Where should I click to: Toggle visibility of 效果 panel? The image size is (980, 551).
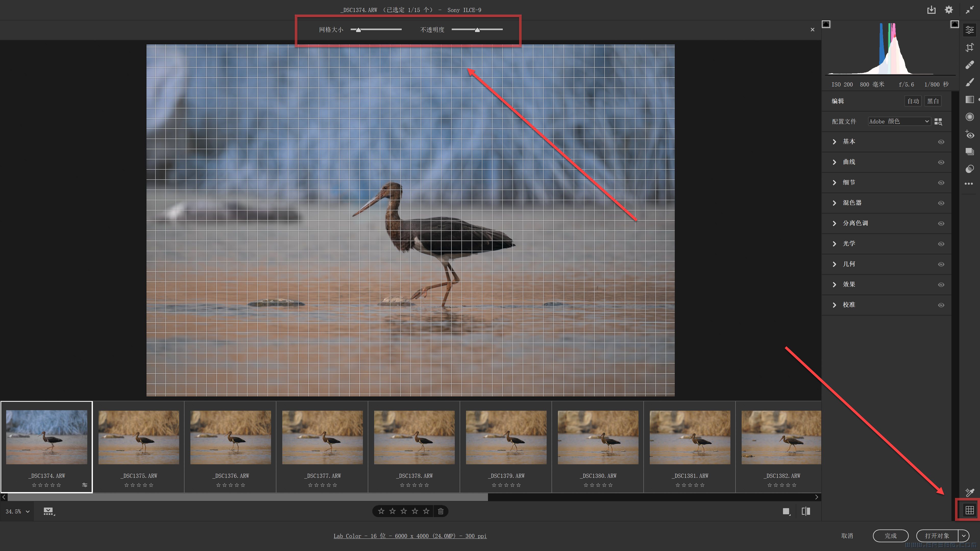[x=941, y=285]
